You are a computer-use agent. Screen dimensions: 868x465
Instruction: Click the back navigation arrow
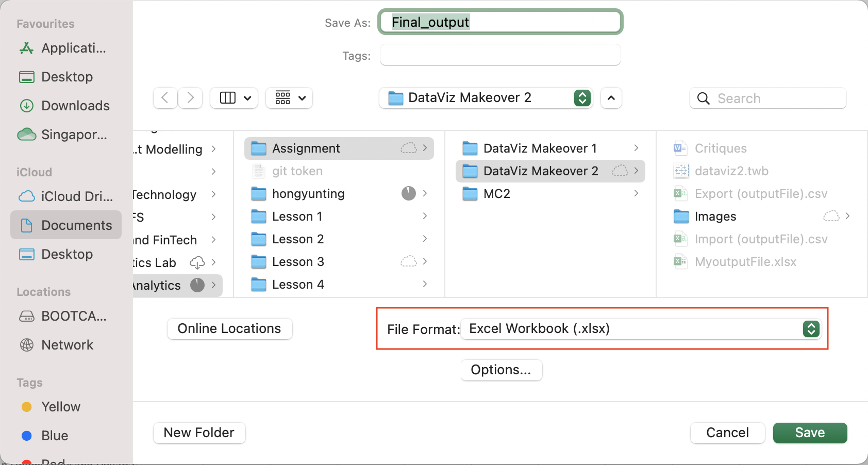point(165,98)
